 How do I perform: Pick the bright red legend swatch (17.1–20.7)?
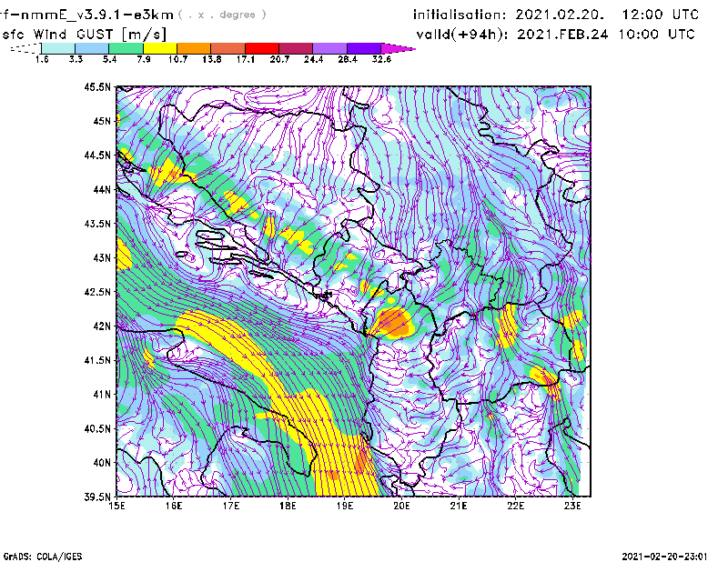click(261, 48)
